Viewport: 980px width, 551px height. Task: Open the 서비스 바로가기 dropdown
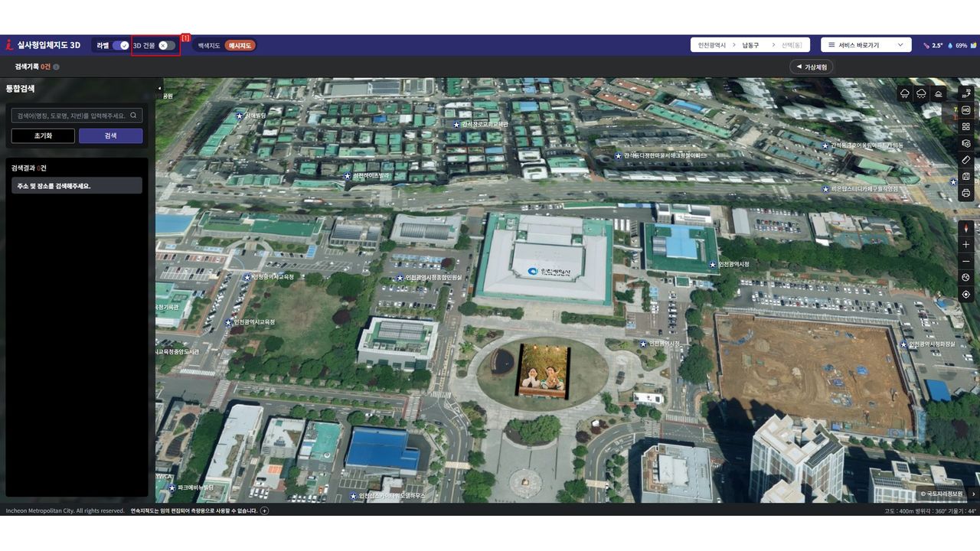pyautogui.click(x=866, y=45)
